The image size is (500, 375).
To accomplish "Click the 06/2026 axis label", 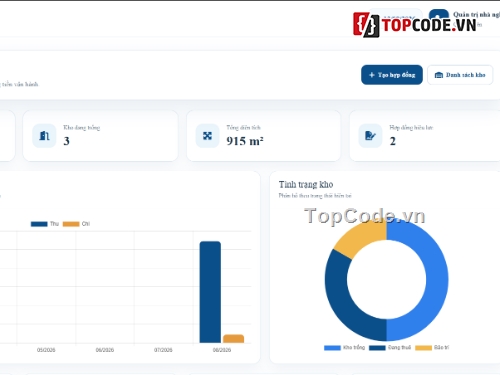I will (105, 350).
